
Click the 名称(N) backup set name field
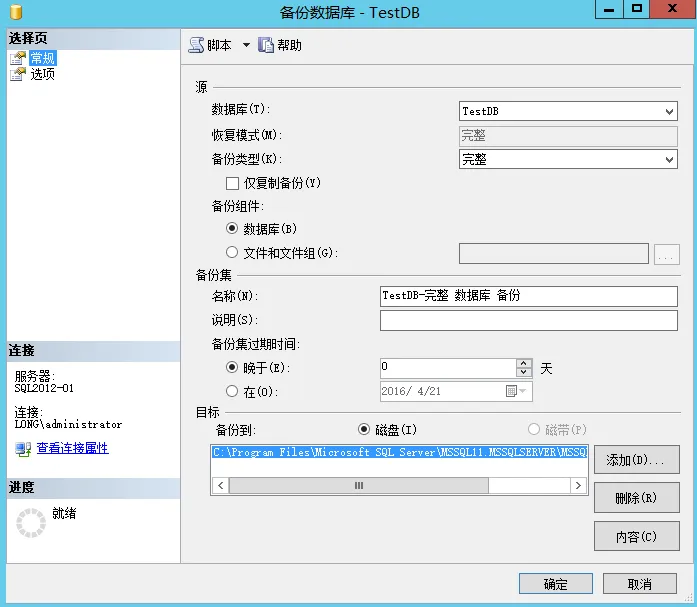pyautogui.click(x=529, y=296)
